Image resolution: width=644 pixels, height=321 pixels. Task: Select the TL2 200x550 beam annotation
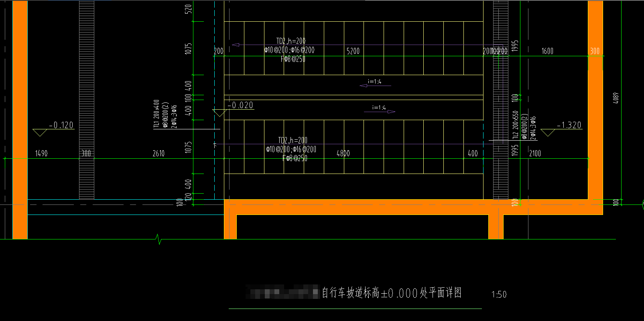coord(516,125)
